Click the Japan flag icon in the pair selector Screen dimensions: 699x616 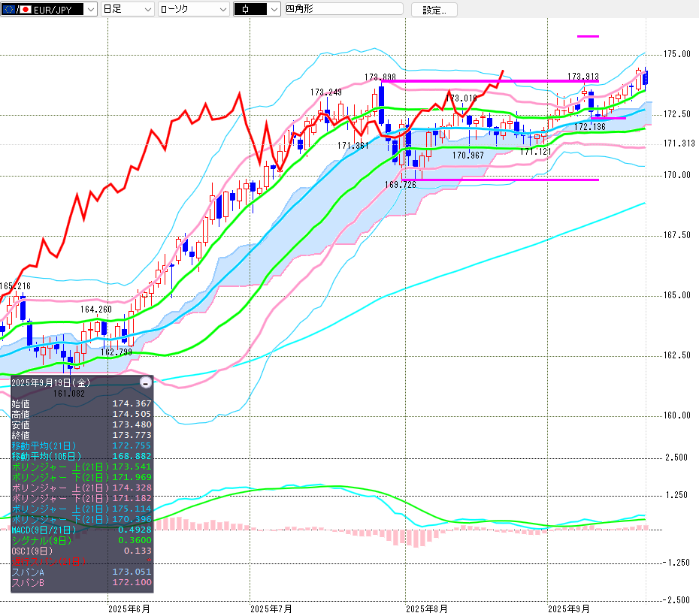[25, 9]
